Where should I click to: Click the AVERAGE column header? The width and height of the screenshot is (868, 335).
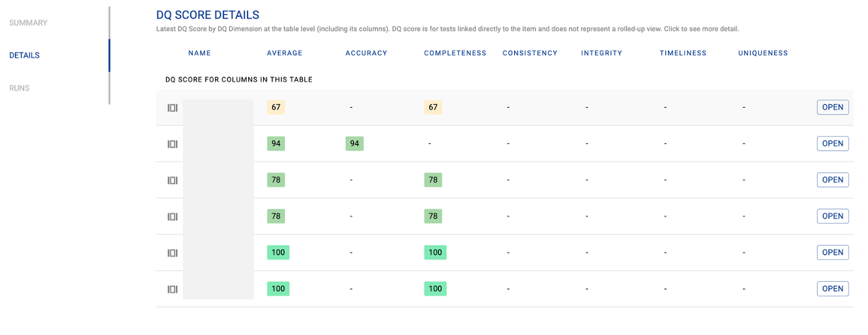(x=284, y=53)
